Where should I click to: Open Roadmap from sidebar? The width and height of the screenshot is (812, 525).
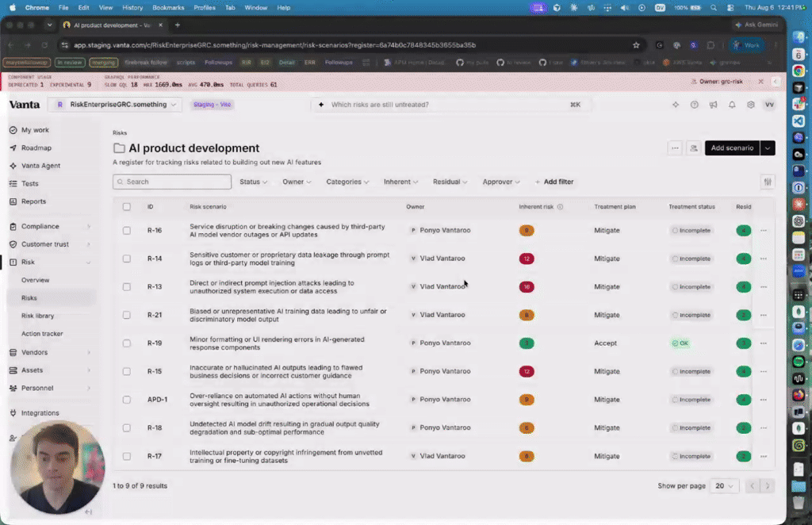pyautogui.click(x=36, y=148)
